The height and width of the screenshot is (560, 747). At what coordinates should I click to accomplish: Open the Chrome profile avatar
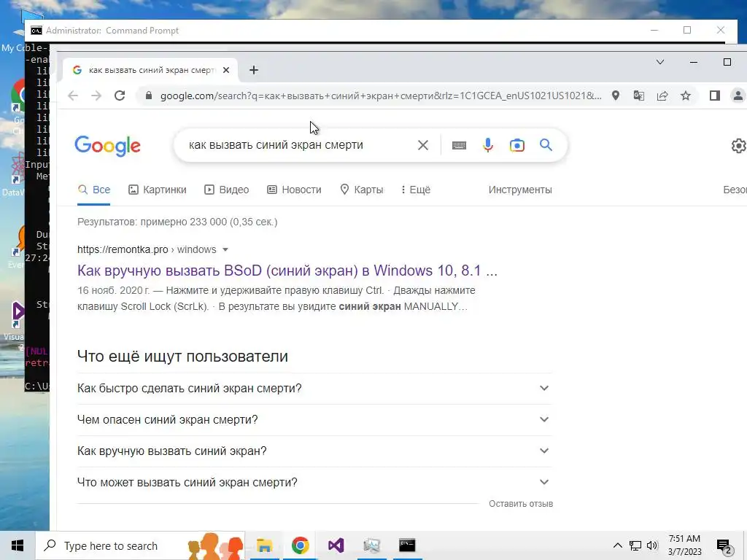(x=738, y=96)
